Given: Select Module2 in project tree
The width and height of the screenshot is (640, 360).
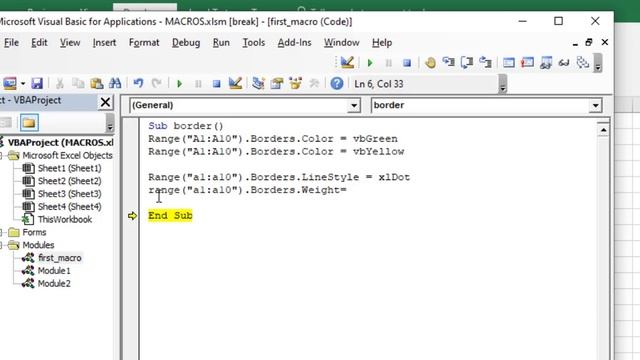Looking at the screenshot, I should point(54,284).
